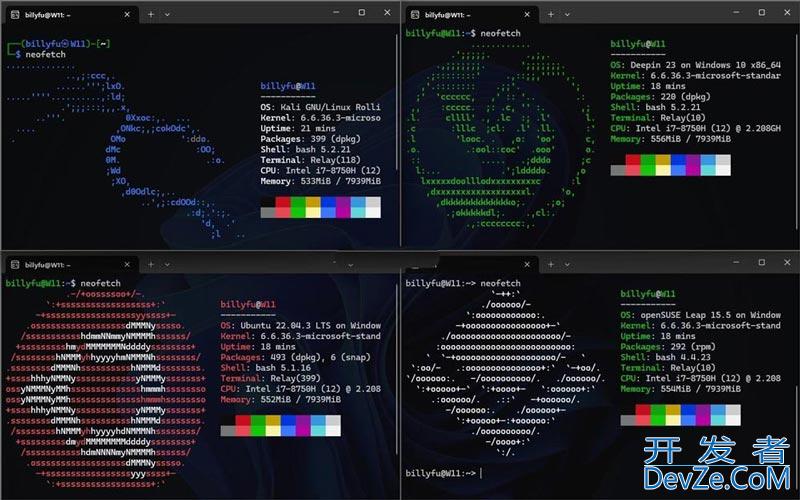Screen dimensions: 800x500
Task: Click the 'Packages: 493 (dpkg), 6 (snap)' line
Action: click(295, 357)
